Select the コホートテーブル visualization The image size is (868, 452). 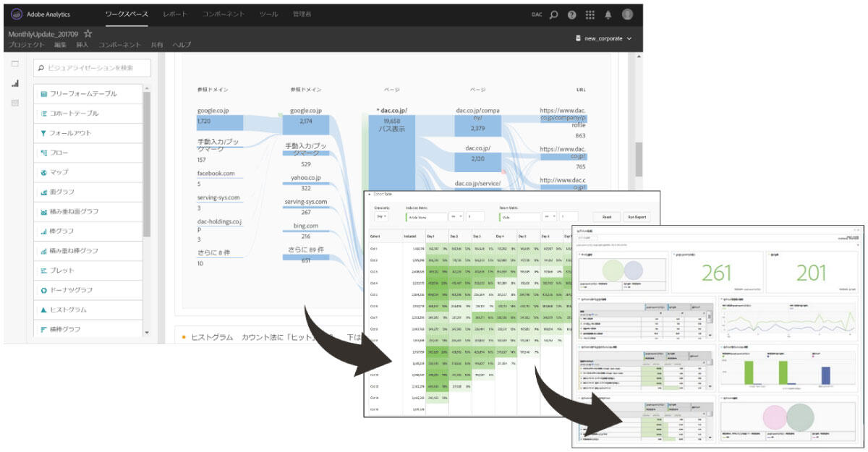pyautogui.click(x=88, y=114)
